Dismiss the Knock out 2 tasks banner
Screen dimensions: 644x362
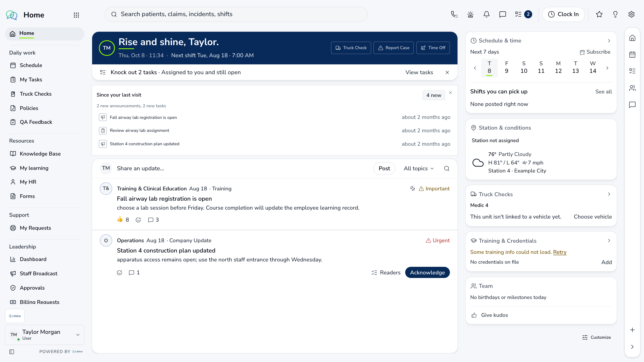[447, 72]
